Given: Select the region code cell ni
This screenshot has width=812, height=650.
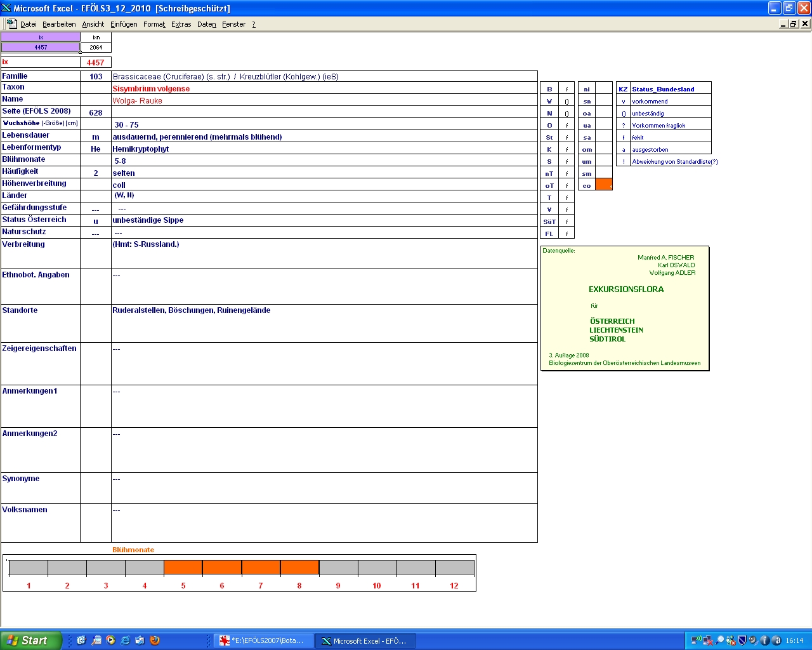Looking at the screenshot, I should (587, 89).
